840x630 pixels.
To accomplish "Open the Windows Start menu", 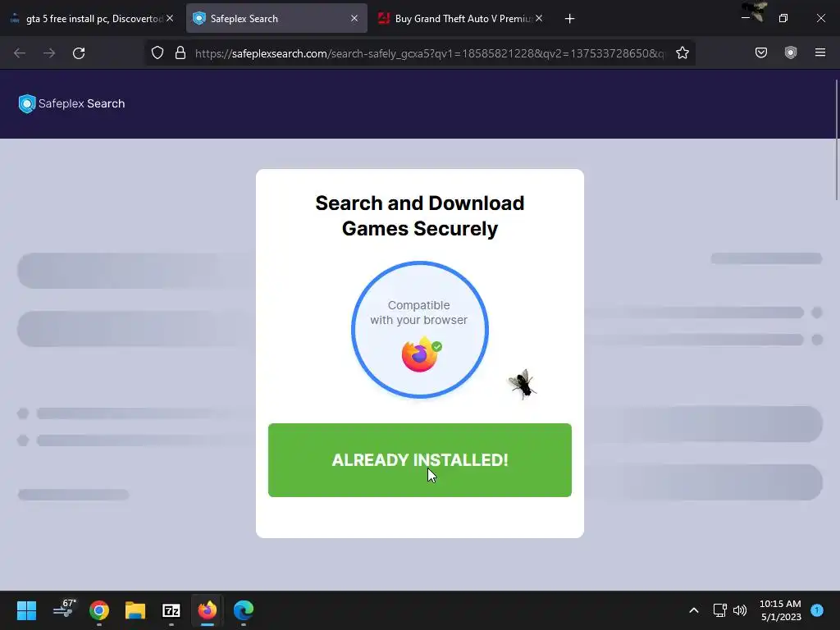I will tap(26, 610).
